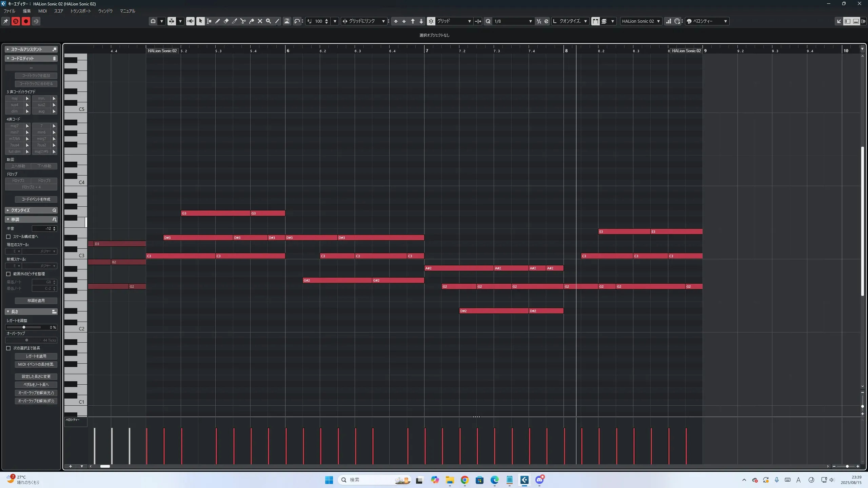Open the MIDI menu

[42, 11]
